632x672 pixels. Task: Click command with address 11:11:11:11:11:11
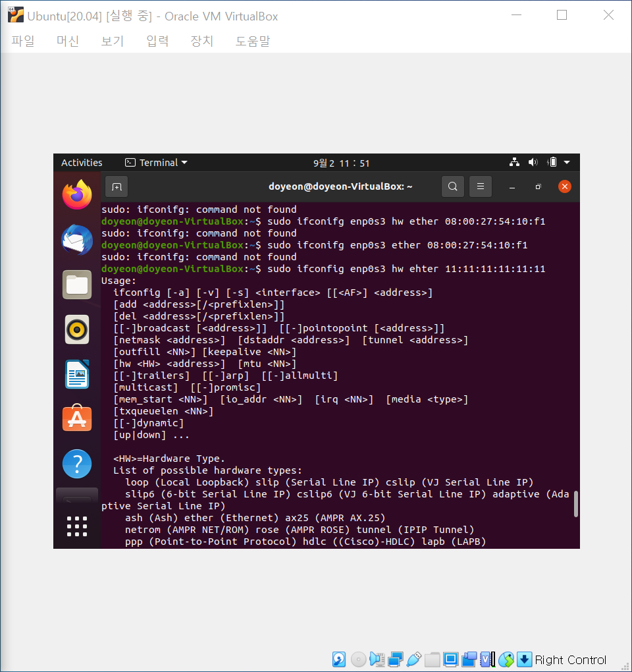(x=406, y=269)
